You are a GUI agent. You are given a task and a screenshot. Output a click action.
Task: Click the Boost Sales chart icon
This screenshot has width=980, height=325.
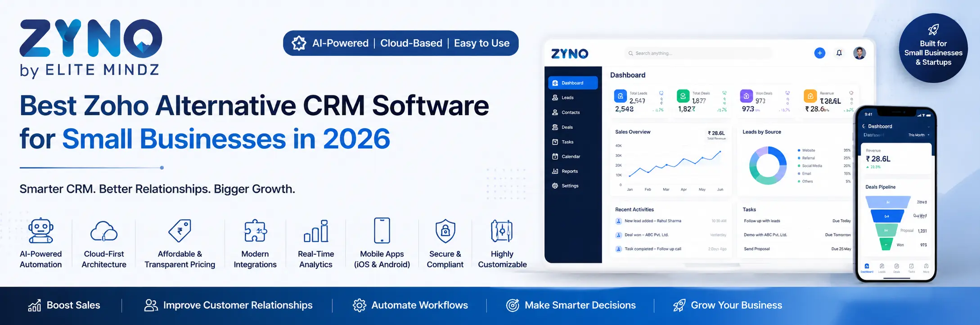click(35, 306)
